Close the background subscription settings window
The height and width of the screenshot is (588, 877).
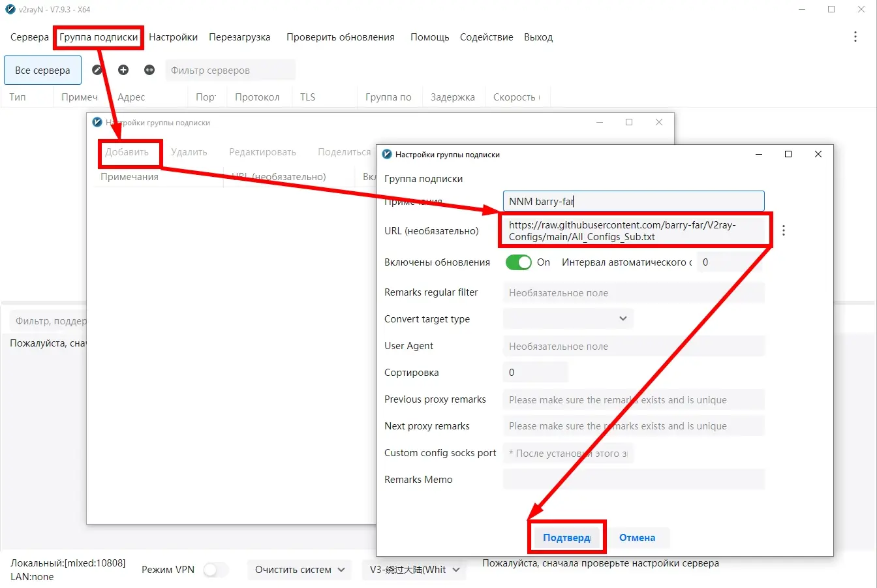[x=659, y=122]
